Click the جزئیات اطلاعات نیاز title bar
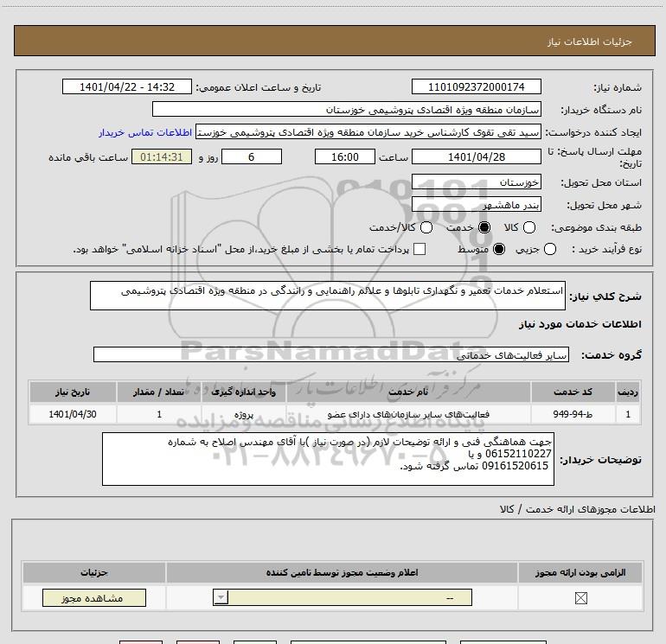The width and height of the screenshot is (666, 644). [x=334, y=41]
